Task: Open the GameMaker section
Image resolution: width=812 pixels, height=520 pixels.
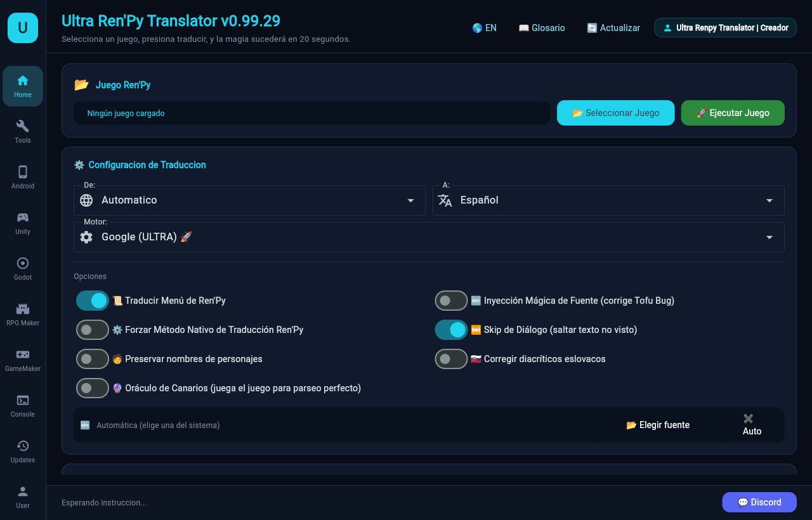Action: point(23,360)
